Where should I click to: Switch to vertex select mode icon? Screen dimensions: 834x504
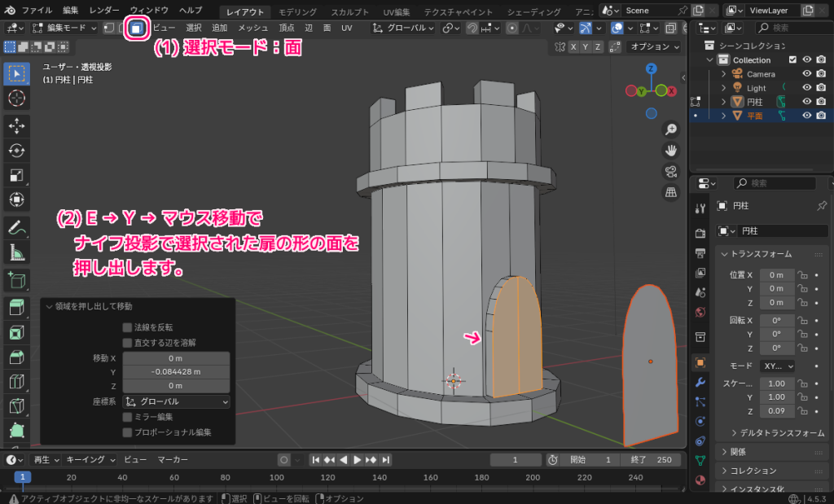[110, 28]
